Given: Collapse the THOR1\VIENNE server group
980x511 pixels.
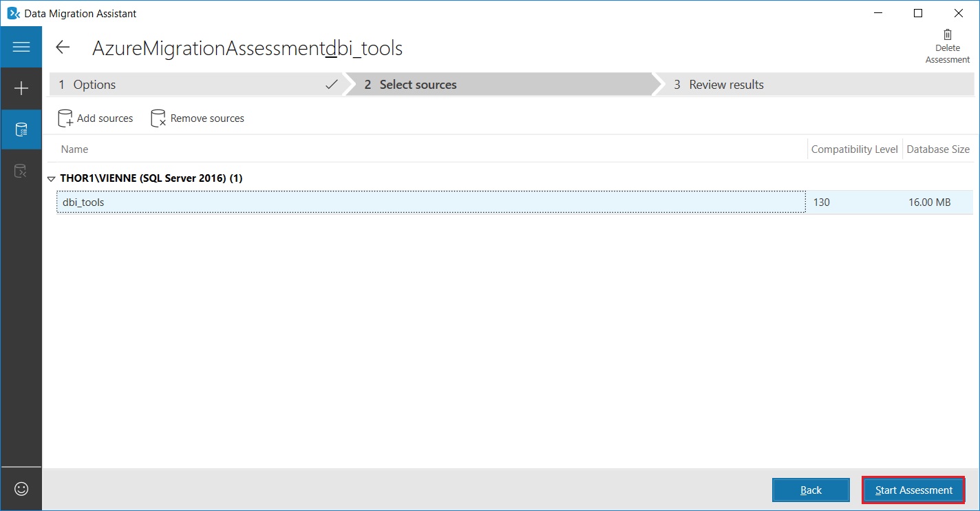Looking at the screenshot, I should point(51,178).
